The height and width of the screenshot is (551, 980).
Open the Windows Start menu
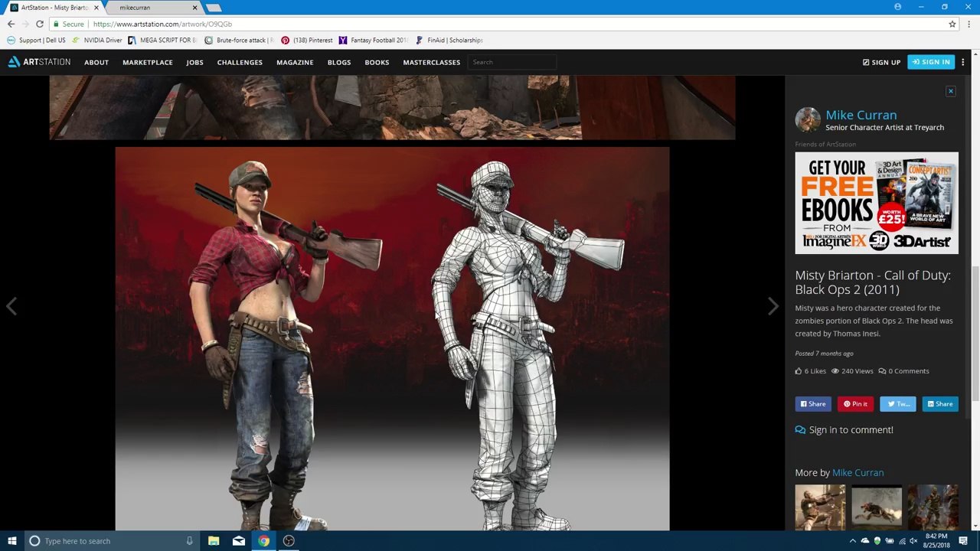[x=11, y=541]
